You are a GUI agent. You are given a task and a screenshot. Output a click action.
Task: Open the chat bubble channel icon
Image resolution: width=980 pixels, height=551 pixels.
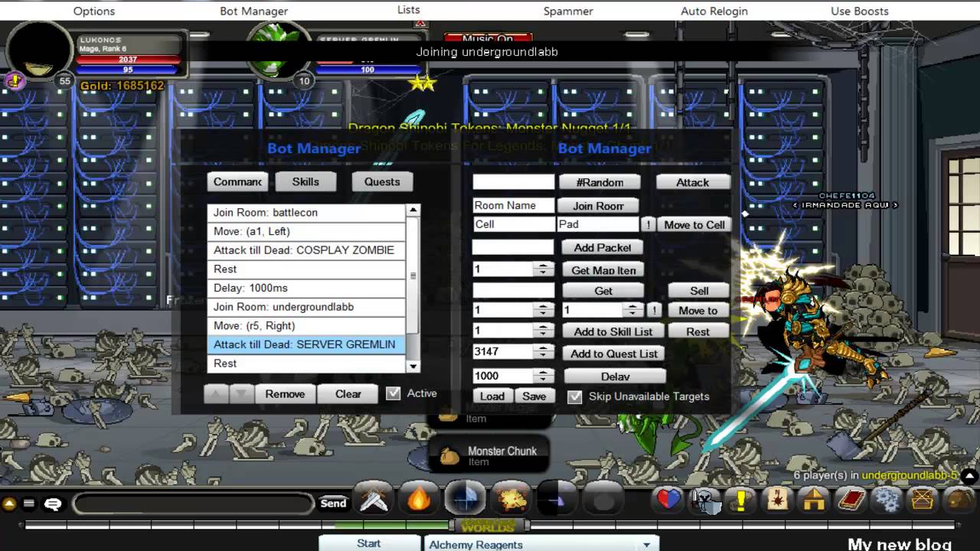(x=53, y=504)
